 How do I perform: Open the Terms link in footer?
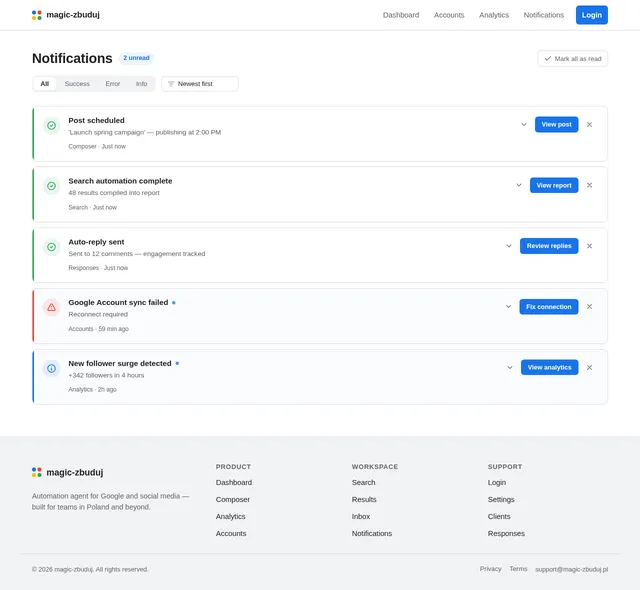518,569
